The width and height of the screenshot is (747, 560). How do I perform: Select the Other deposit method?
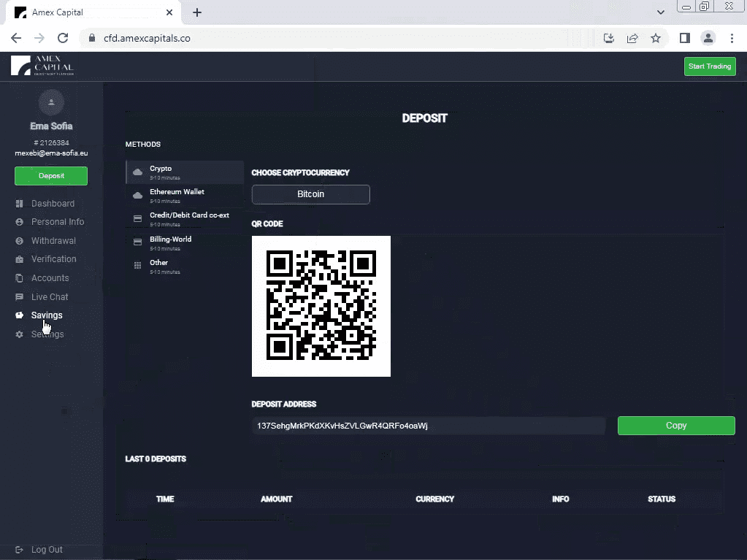coord(185,266)
